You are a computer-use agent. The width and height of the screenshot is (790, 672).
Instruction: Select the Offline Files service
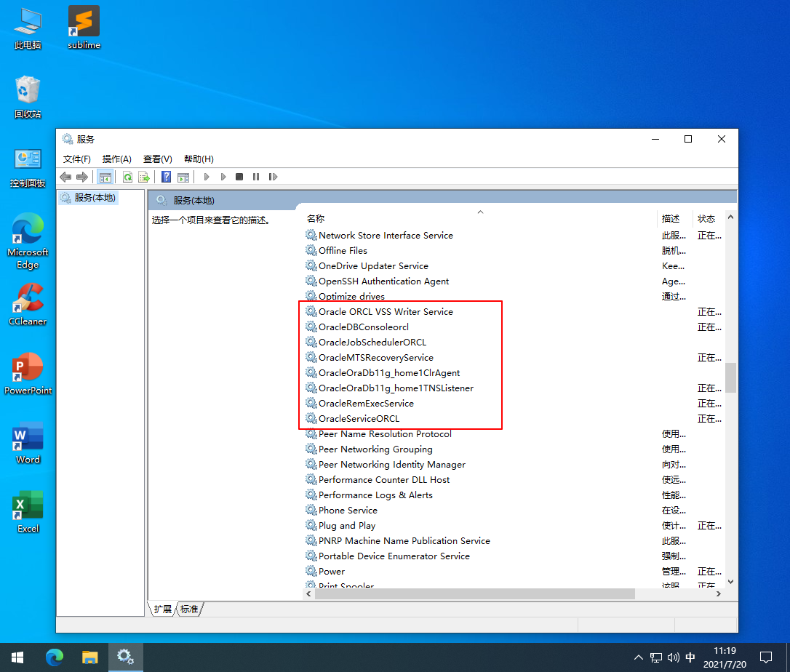point(343,250)
